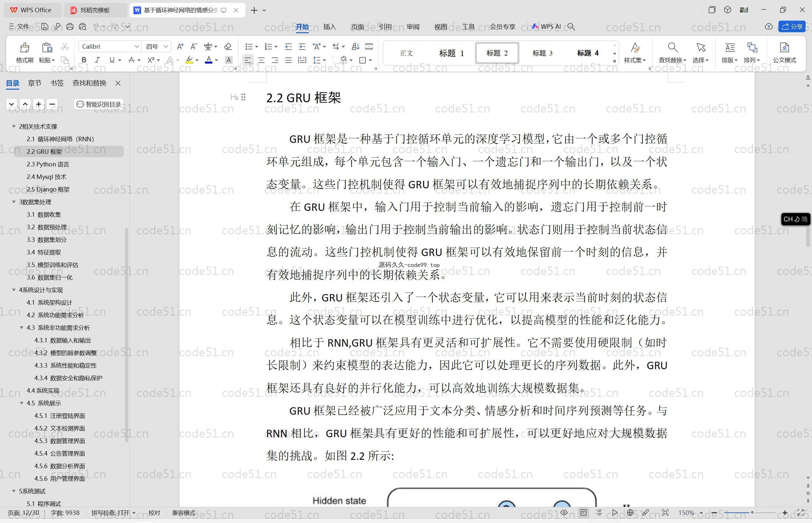The width and height of the screenshot is (812, 523).
Task: Toggle bold formatting
Action: 84,60
